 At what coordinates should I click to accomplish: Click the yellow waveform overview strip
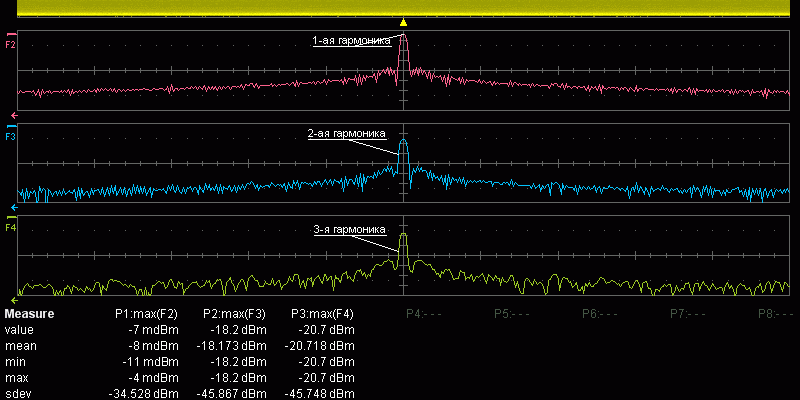pos(400,8)
